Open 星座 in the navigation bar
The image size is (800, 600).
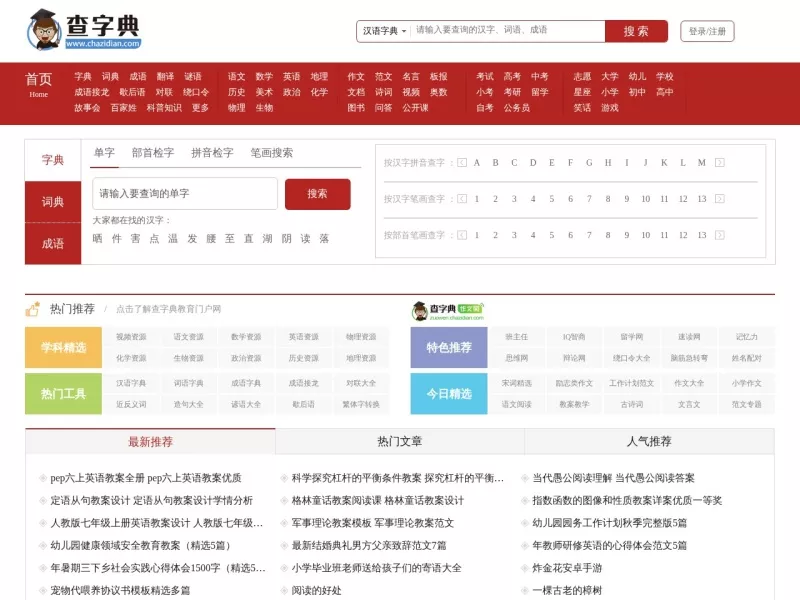tap(582, 92)
